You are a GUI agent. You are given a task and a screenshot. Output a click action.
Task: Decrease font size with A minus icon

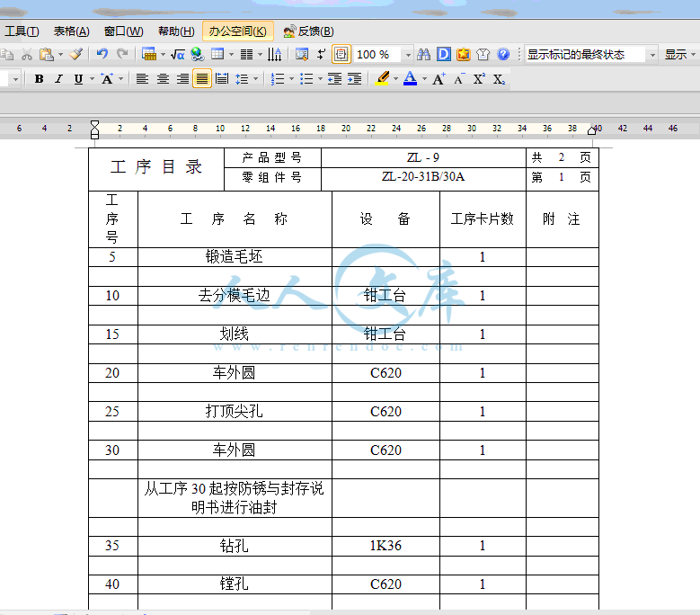tap(459, 79)
